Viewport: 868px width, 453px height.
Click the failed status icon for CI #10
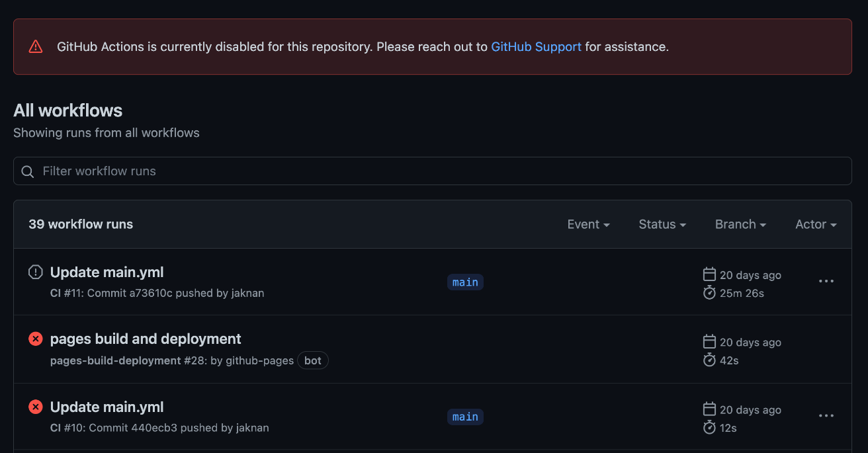(36, 407)
